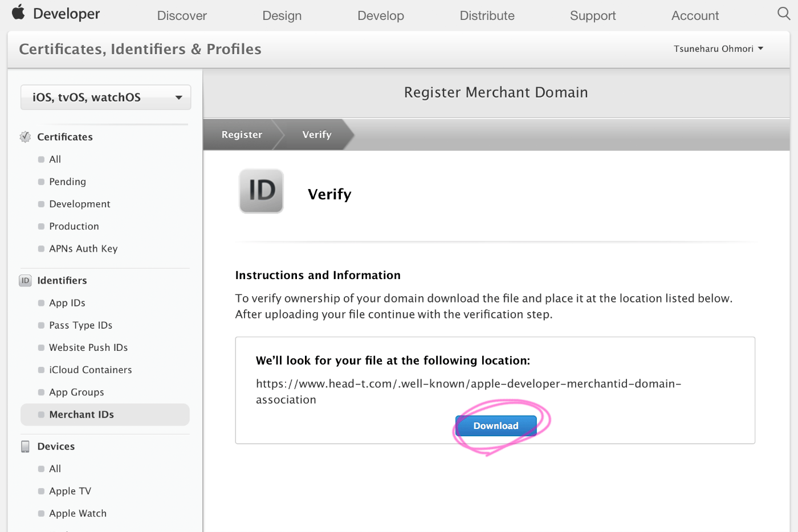Click the large ID badge icon
The width and height of the screenshot is (798, 532).
click(x=262, y=191)
